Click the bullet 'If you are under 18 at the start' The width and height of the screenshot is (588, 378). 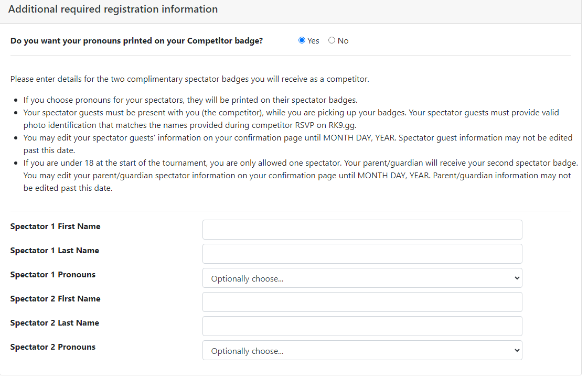301,176
